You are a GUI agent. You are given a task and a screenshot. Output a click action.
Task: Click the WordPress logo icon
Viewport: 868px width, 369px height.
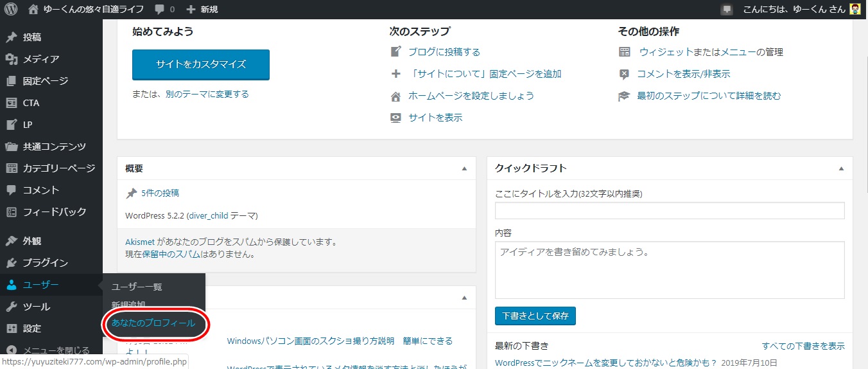click(11, 10)
